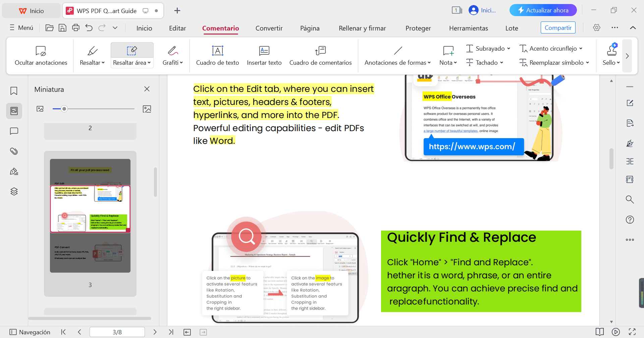Go to the previous page

click(79, 332)
